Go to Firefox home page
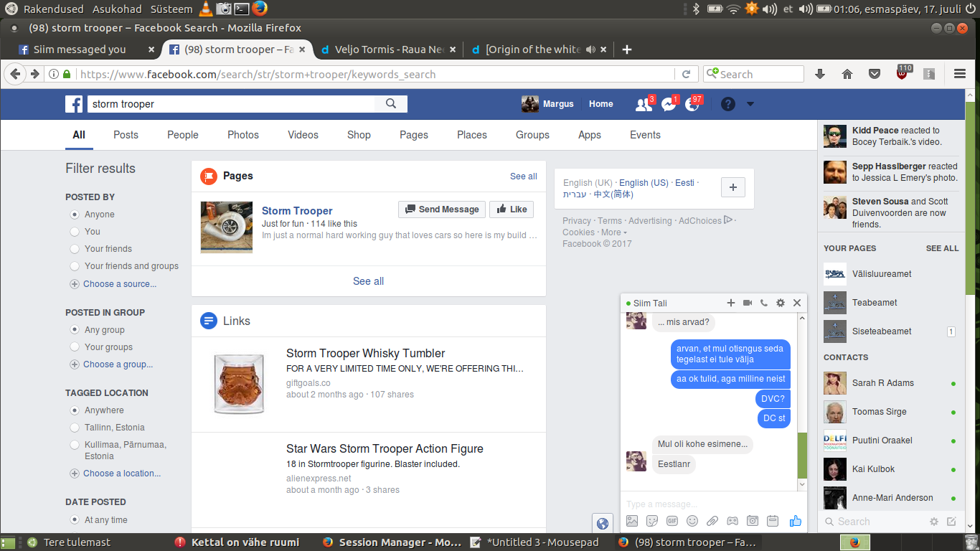The width and height of the screenshot is (980, 551). (x=847, y=74)
